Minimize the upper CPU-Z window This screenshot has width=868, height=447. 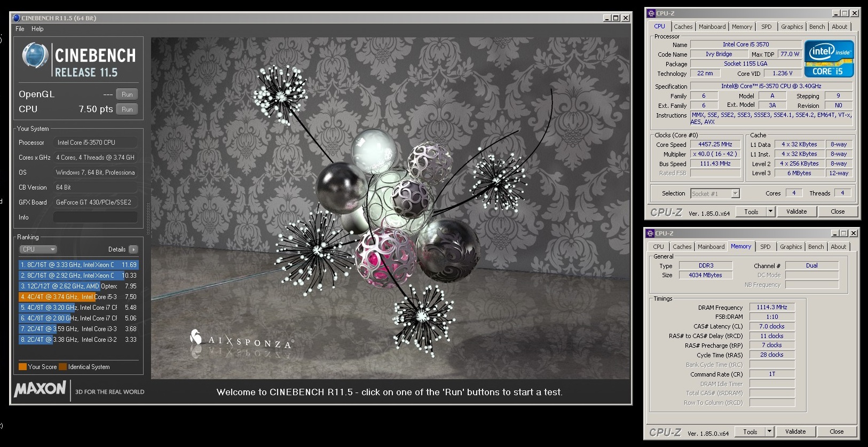[836, 13]
